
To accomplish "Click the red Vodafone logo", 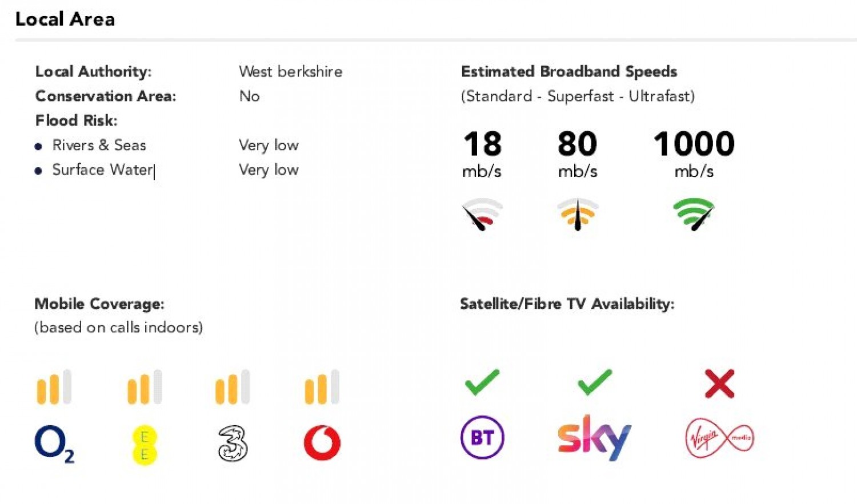I will pyautogui.click(x=322, y=443).
